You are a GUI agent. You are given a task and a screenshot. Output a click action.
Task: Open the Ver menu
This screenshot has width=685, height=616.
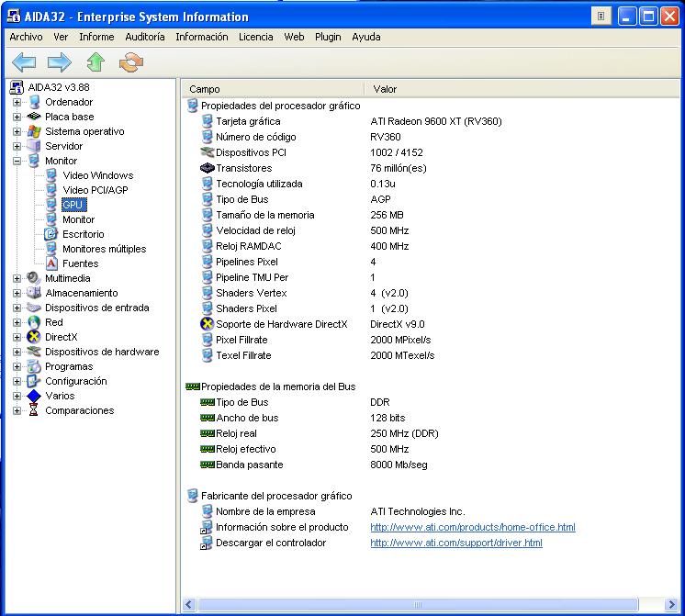click(61, 37)
